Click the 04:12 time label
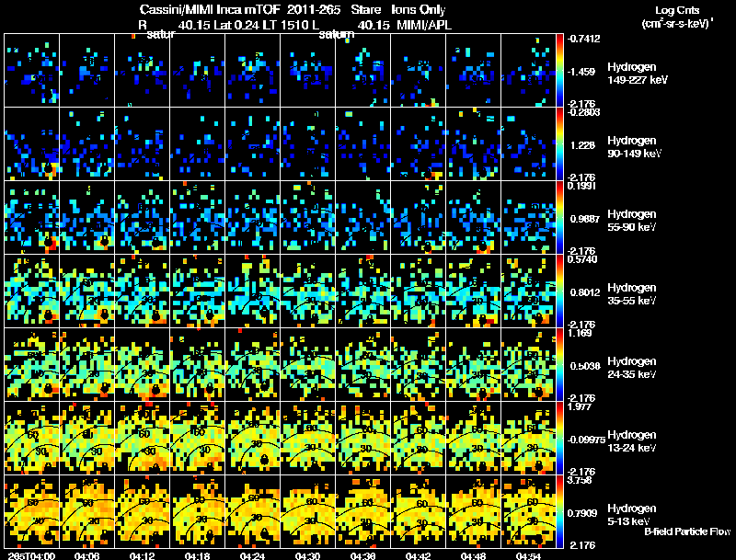Screen dimensions: 736x560 pos(143,555)
